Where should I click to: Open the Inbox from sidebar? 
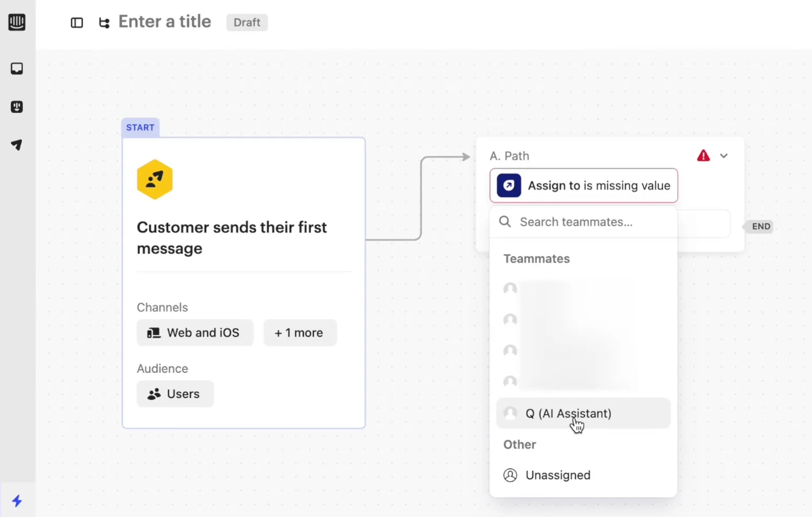click(17, 69)
